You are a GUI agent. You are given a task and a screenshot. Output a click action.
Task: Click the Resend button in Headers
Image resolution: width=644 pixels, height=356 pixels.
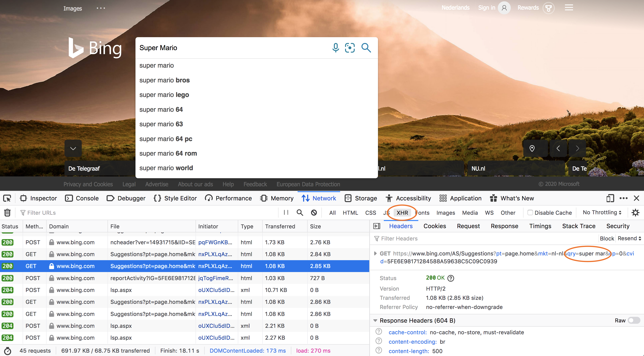point(627,238)
